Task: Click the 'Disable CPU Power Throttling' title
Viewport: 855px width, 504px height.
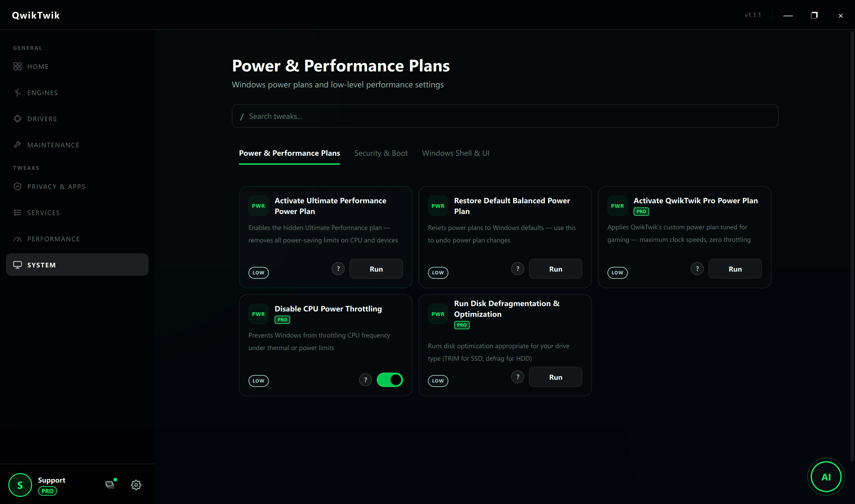Action: click(328, 309)
